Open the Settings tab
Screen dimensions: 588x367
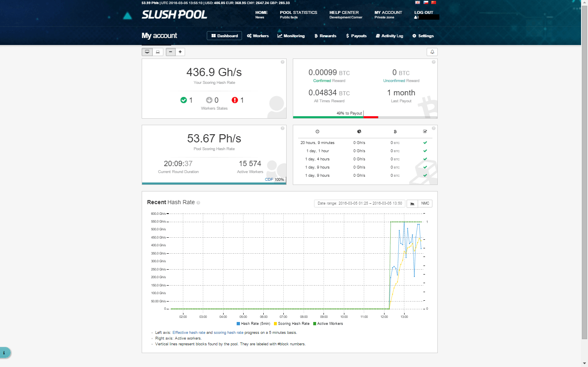click(423, 36)
